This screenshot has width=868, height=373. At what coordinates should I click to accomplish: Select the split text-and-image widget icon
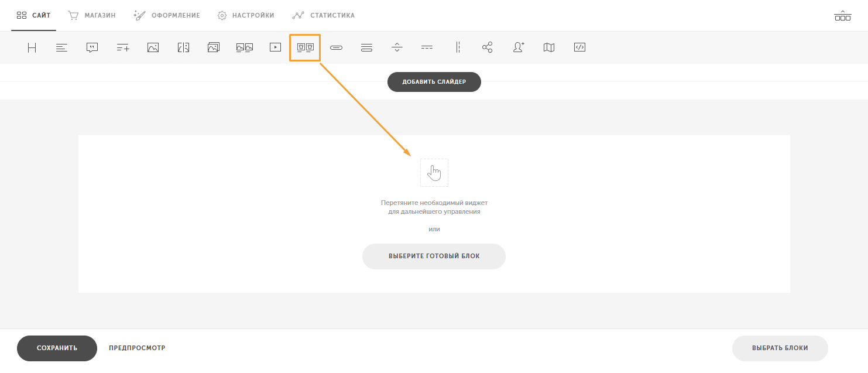[x=183, y=48]
